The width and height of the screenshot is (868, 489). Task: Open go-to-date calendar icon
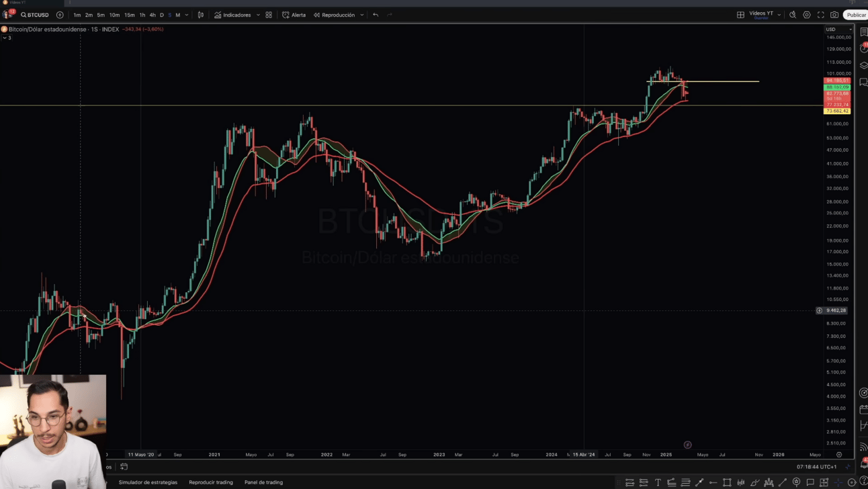point(124,467)
